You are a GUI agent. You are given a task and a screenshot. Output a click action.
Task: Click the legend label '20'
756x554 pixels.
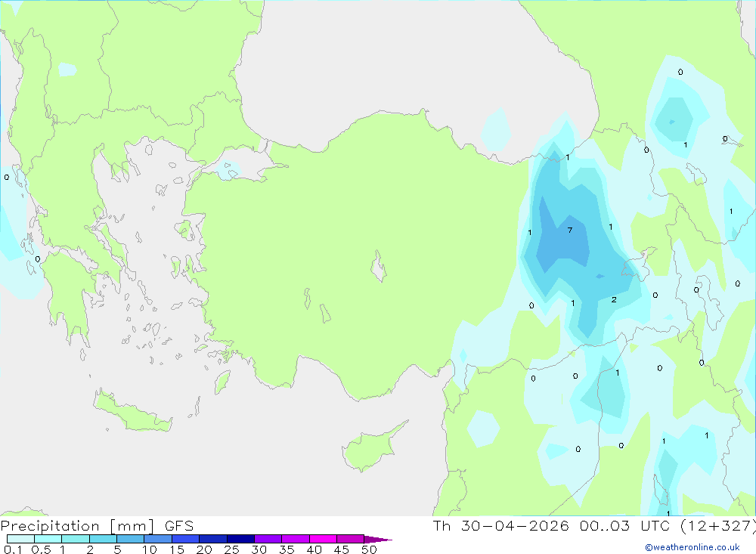click(x=204, y=549)
